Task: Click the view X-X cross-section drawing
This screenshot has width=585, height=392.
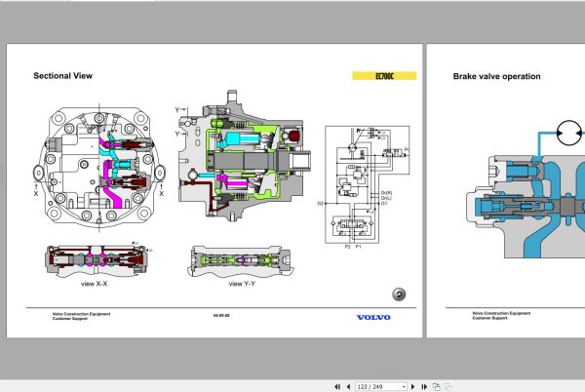Action: coord(97,259)
